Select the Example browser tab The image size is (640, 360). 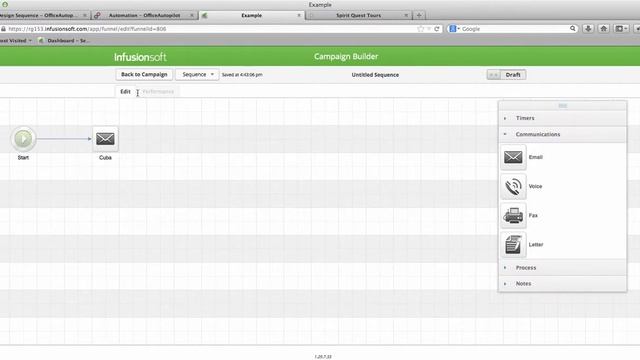pyautogui.click(x=251, y=15)
